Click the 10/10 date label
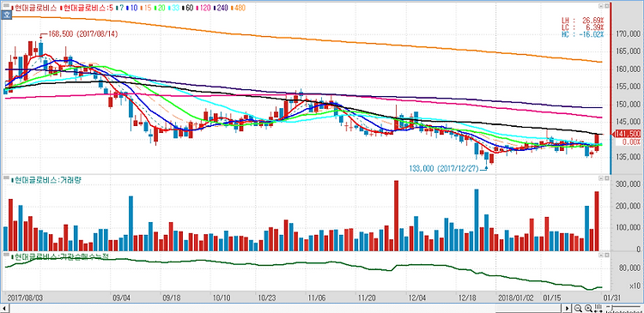Image resolution: width=644 pixels, height=313 pixels. [x=222, y=297]
